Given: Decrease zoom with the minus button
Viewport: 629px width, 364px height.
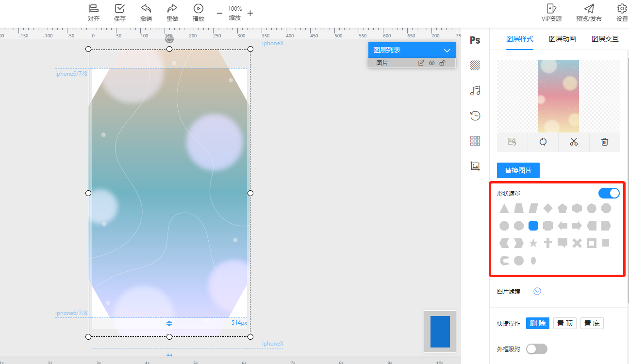Looking at the screenshot, I should point(219,13).
